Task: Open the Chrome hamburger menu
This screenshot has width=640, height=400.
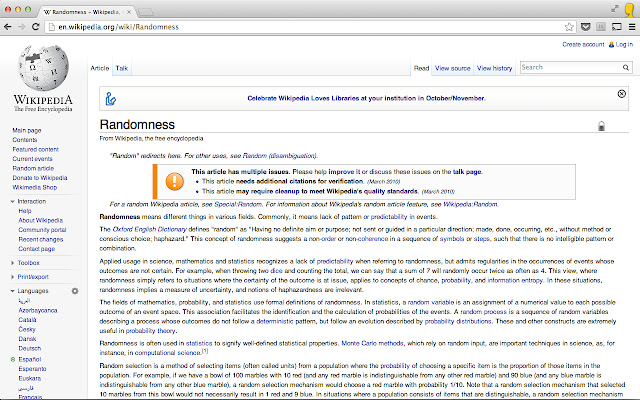Action: click(632, 27)
